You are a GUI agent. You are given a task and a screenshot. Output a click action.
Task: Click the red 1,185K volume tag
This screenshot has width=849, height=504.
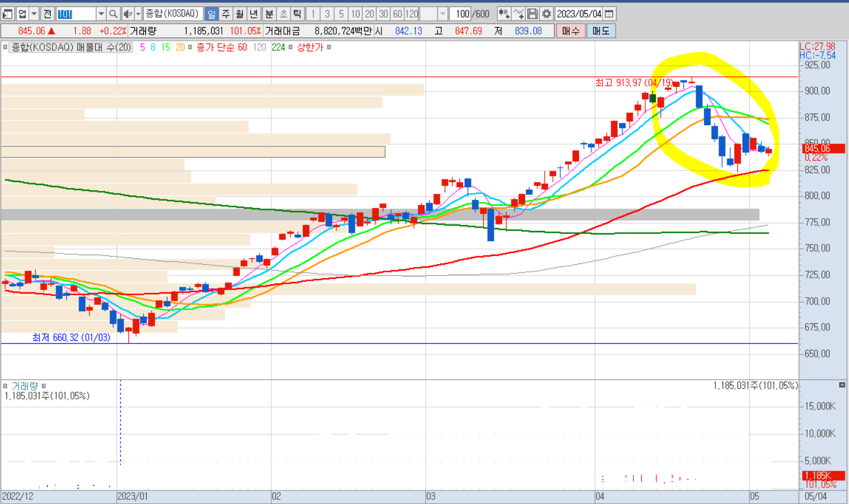(x=824, y=475)
